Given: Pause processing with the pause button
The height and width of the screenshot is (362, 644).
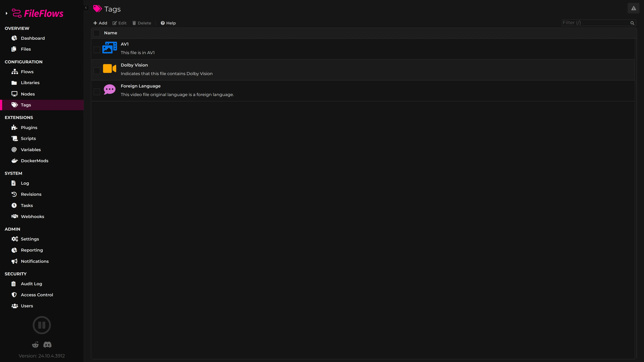Looking at the screenshot, I should [42, 325].
